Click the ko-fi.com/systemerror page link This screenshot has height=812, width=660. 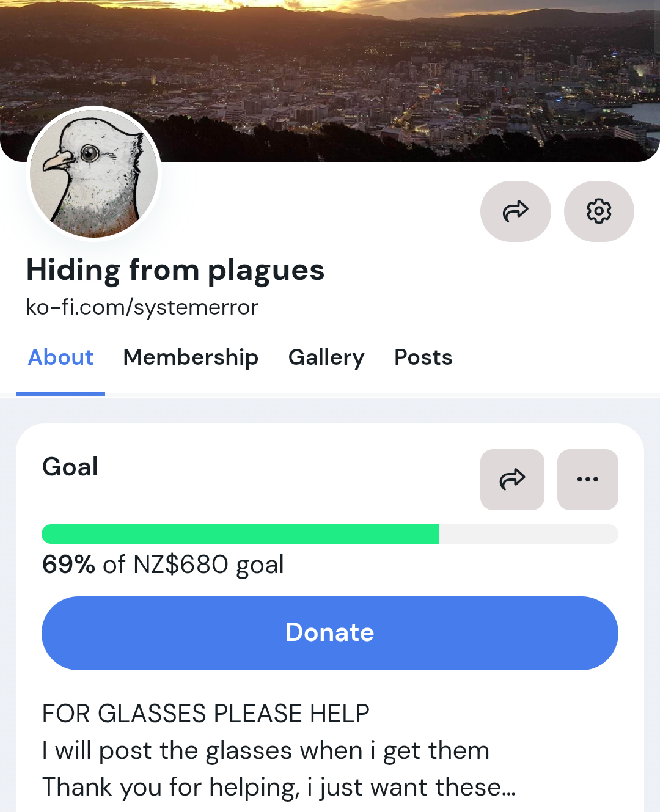click(x=142, y=307)
